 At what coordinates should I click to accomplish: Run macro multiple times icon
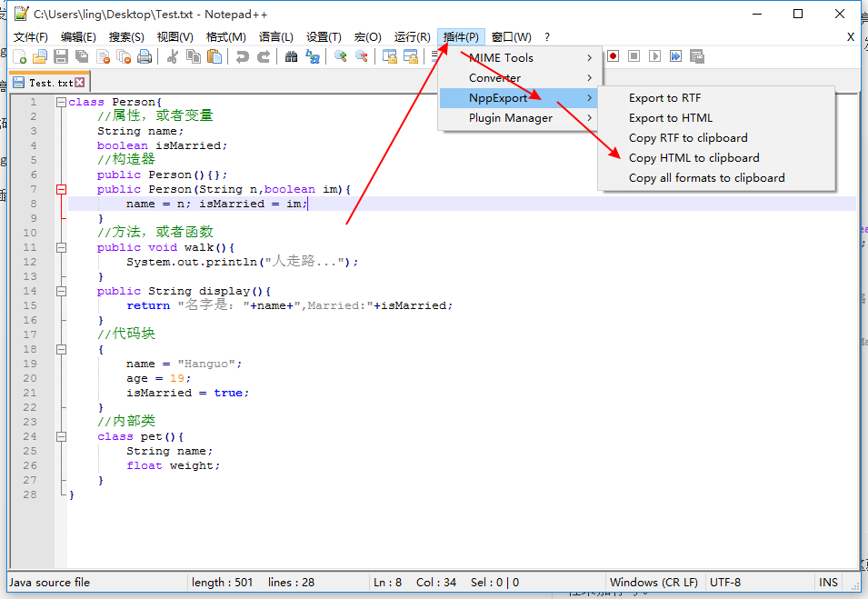pos(675,56)
